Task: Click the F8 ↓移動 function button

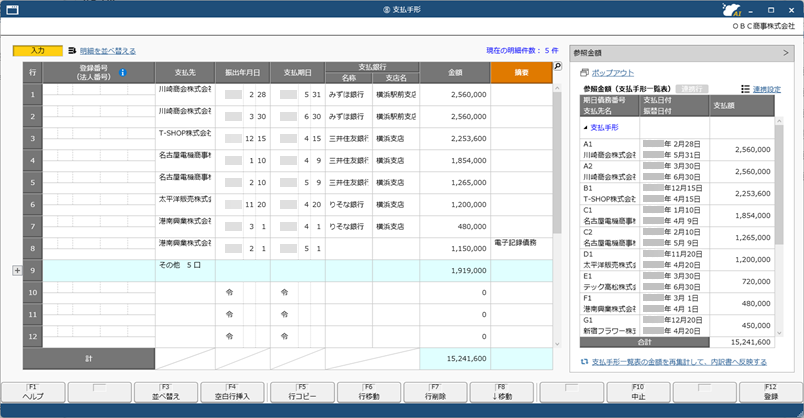Action: 502,392
